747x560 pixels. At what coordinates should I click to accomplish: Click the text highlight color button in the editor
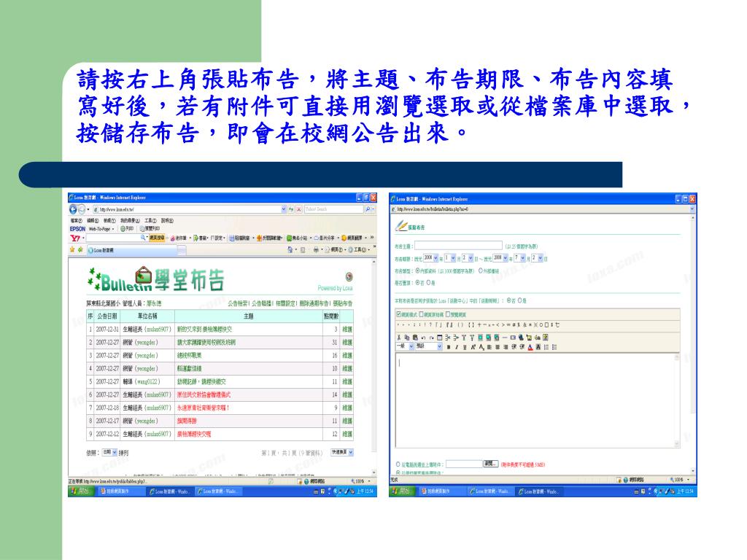(538, 347)
